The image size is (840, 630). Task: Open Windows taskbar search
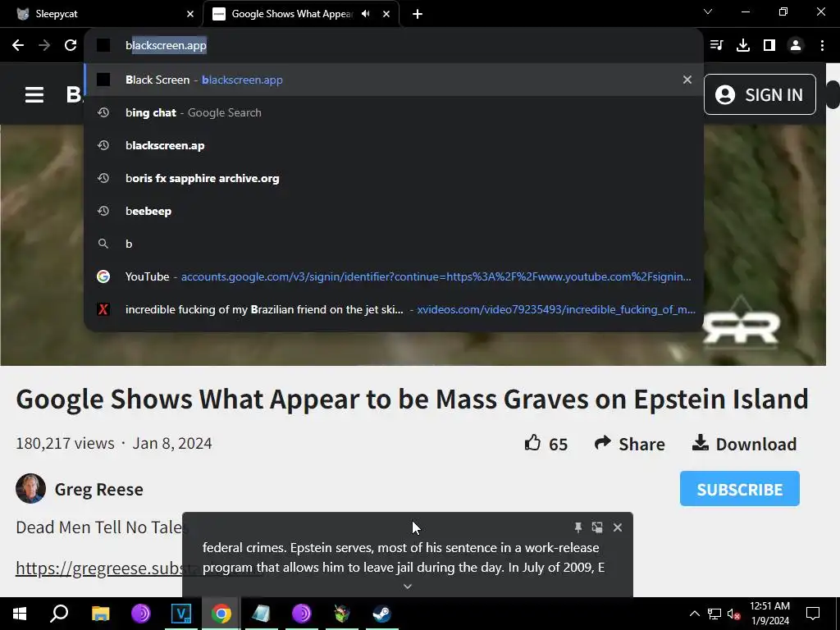coord(59,614)
